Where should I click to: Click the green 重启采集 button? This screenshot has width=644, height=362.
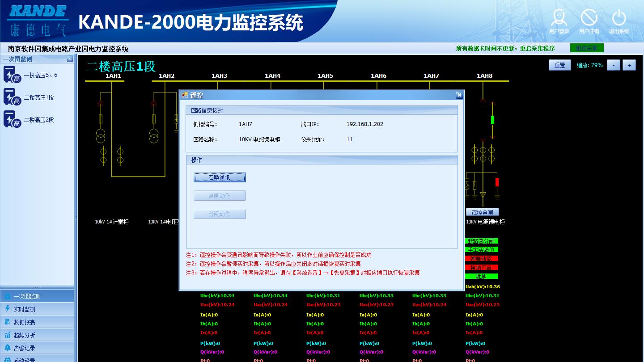[x=587, y=48]
